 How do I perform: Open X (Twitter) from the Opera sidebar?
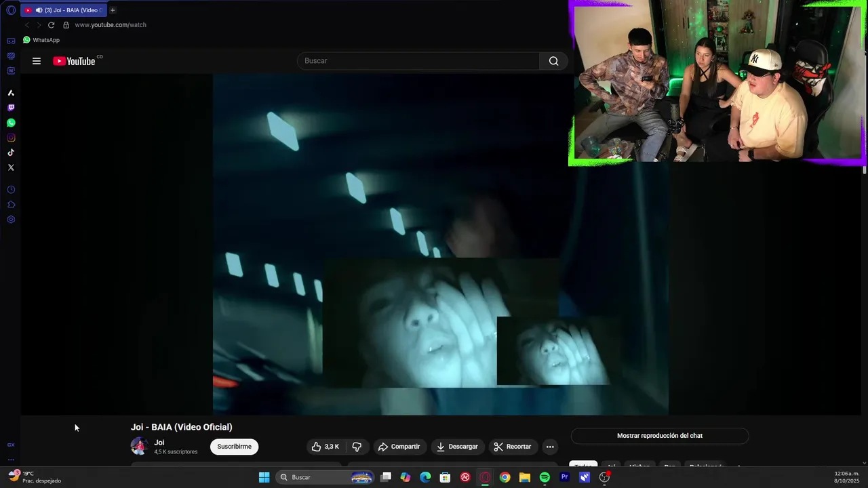(x=11, y=167)
